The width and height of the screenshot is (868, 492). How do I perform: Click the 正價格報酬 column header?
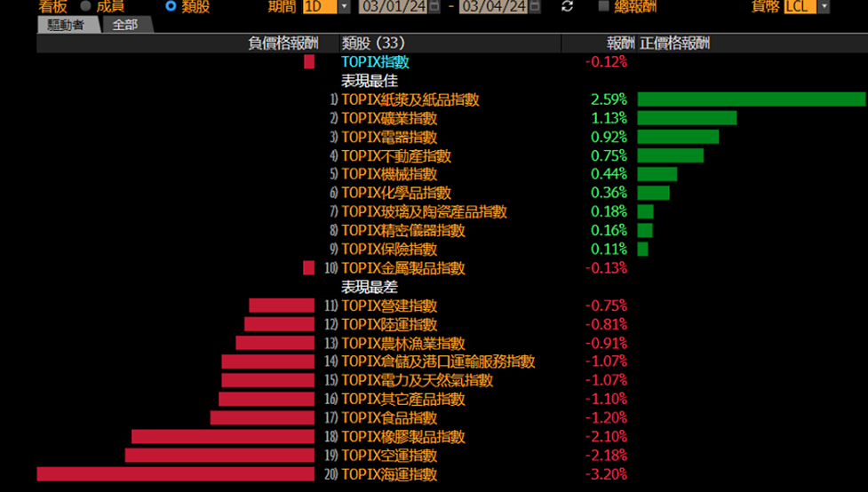(x=674, y=44)
